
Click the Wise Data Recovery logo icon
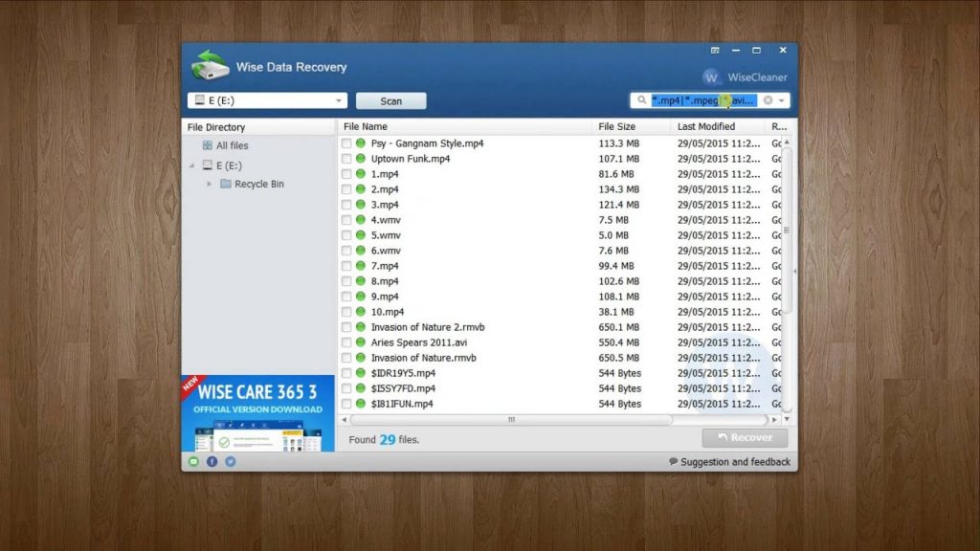pos(210,66)
